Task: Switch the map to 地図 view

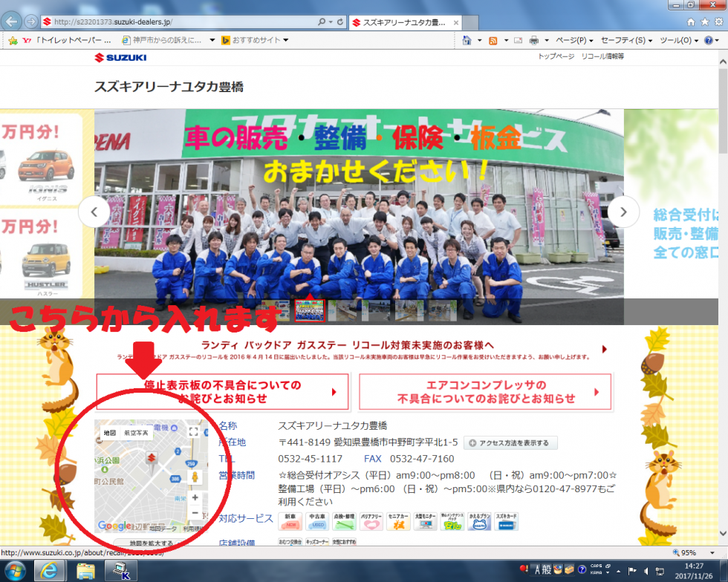Action: pos(110,433)
